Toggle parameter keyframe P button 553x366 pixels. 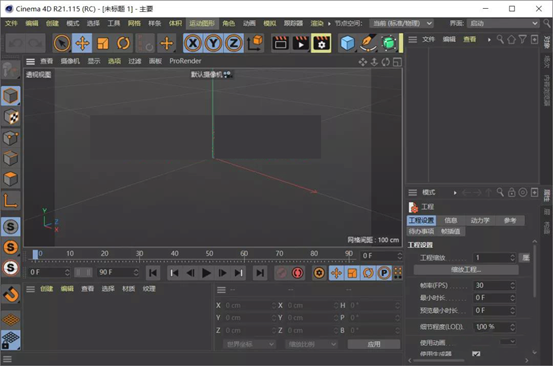[384, 273]
